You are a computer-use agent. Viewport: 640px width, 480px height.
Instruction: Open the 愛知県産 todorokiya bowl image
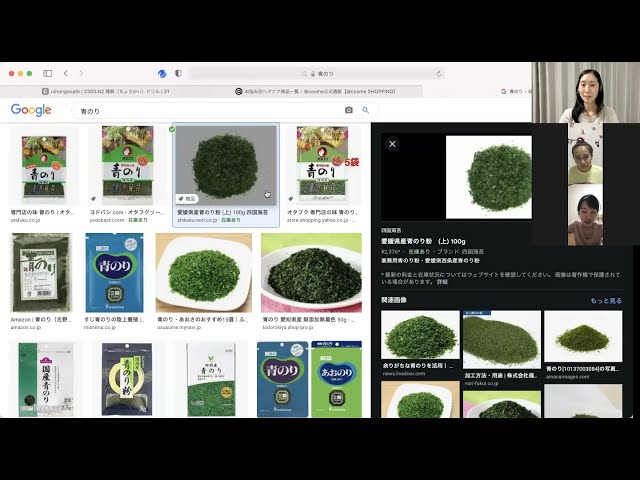click(311, 273)
